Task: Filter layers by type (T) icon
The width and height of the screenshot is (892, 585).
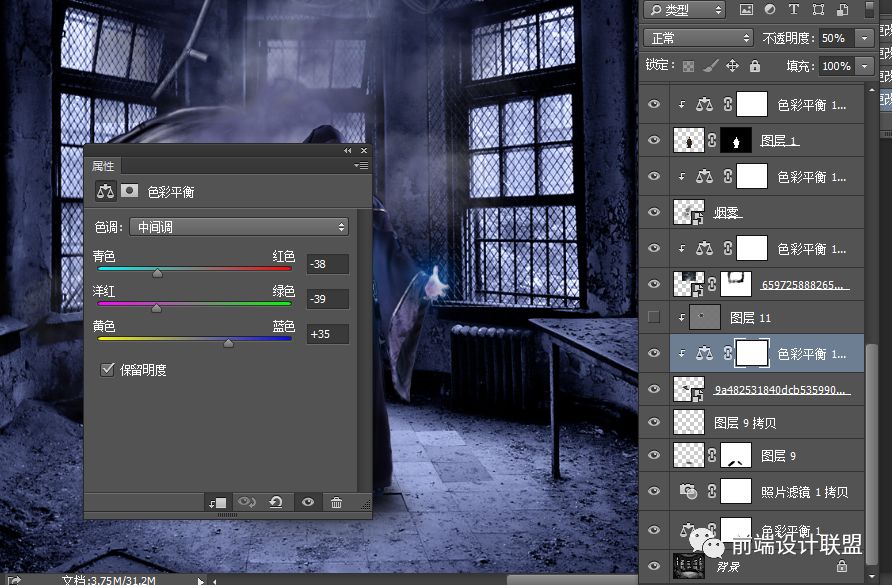Action: tap(794, 9)
